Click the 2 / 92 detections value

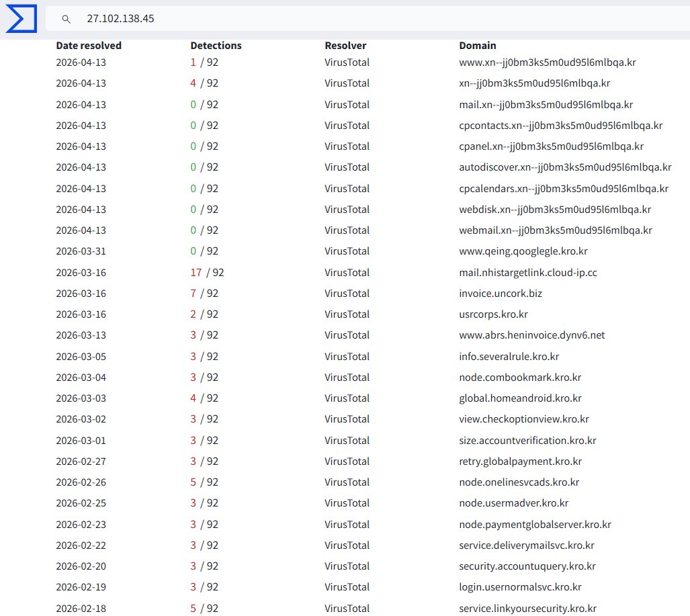(x=204, y=314)
